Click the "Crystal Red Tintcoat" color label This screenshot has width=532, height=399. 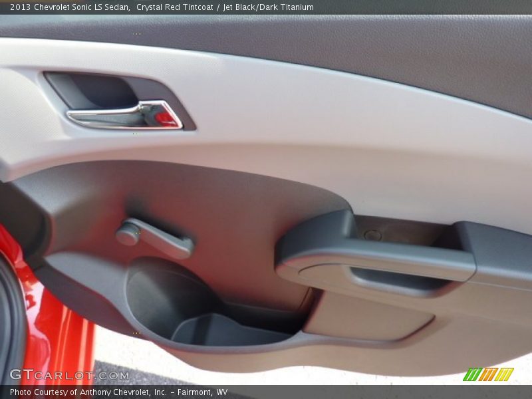point(175,7)
